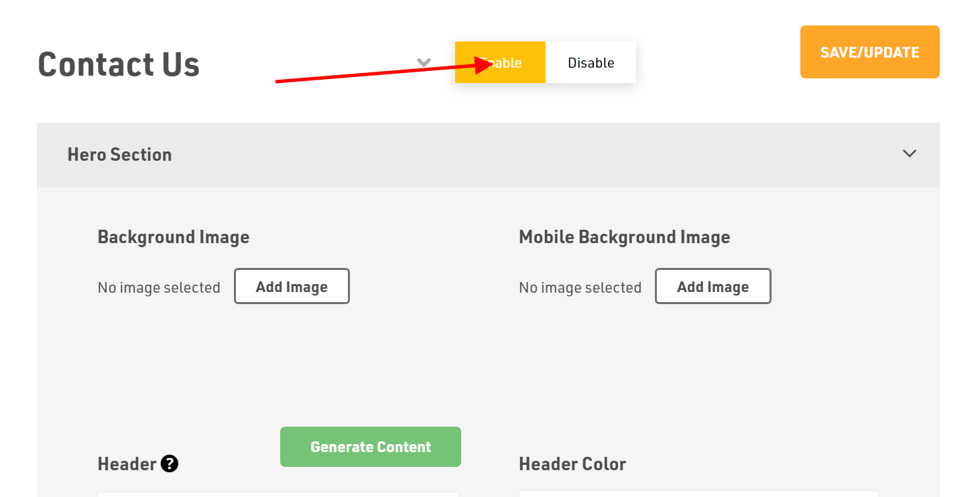
Task: Click the Background Image label
Action: (174, 237)
